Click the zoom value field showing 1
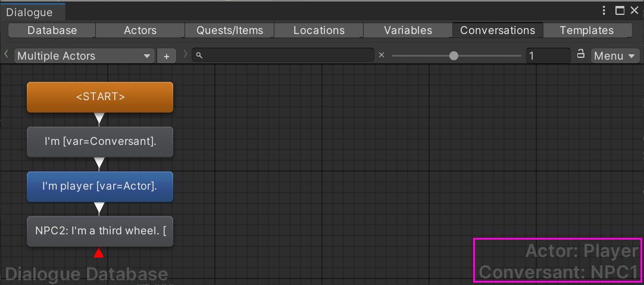The width and height of the screenshot is (644, 285). (x=548, y=56)
